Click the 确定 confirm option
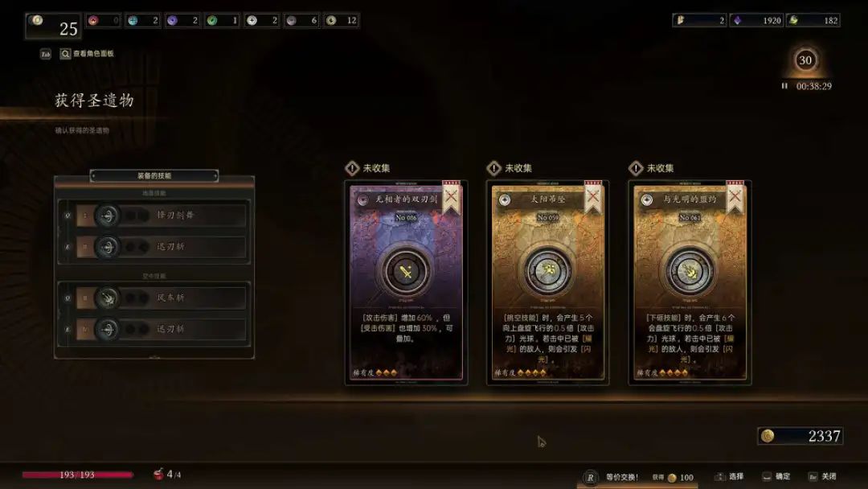 pyautogui.click(x=776, y=477)
